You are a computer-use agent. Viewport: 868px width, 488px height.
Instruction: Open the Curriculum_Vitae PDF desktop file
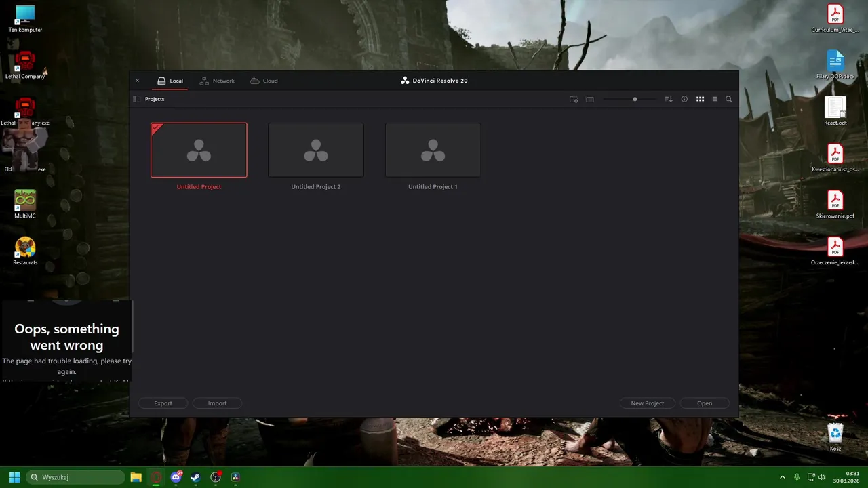[x=835, y=18]
